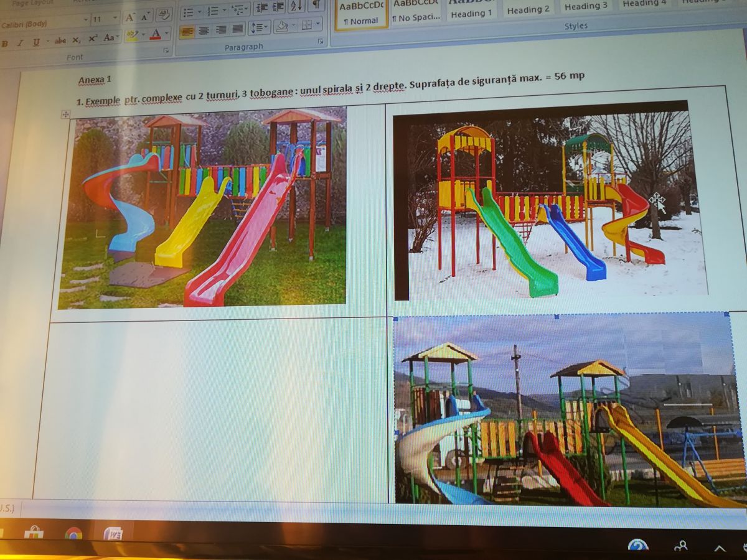Click the red font color button
Screen dimensions: 747x560
pyautogui.click(x=155, y=35)
